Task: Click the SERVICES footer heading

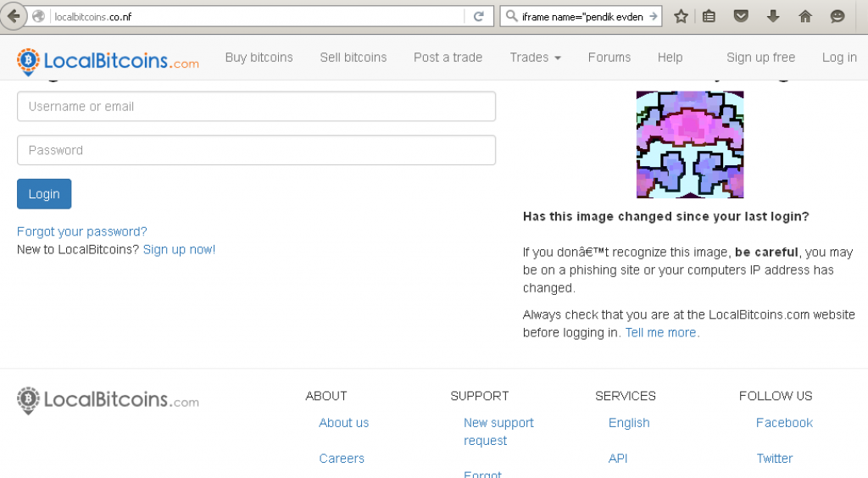Action: 625,396
